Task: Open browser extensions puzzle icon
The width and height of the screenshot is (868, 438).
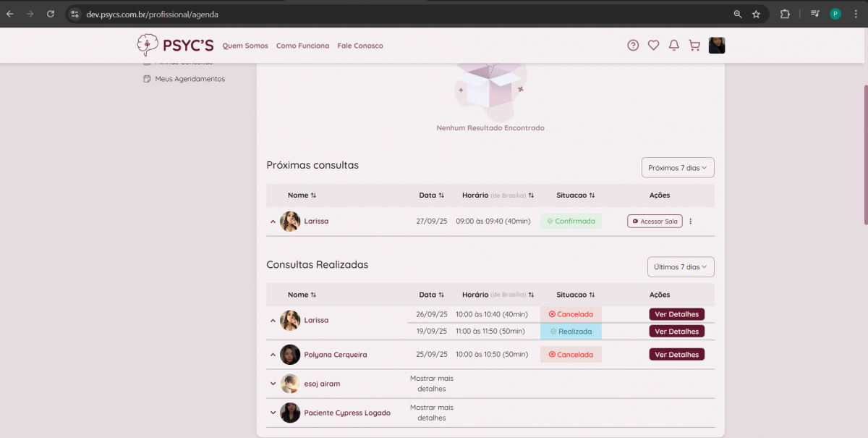Action: pyautogui.click(x=785, y=14)
